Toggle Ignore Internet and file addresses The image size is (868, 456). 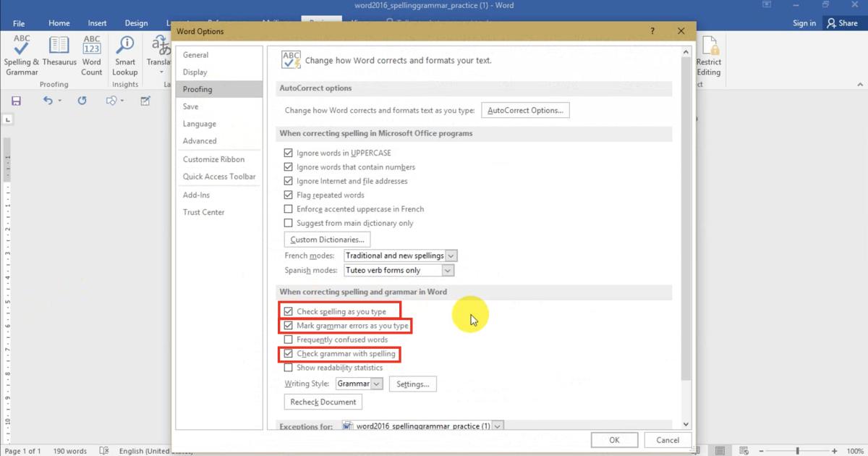click(x=288, y=181)
